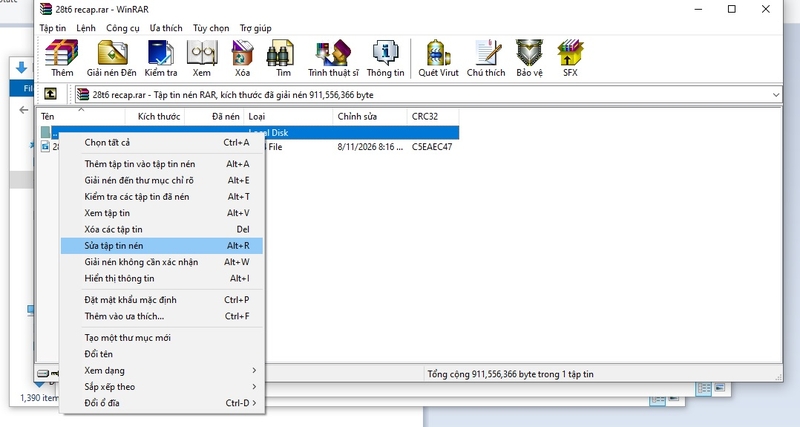Show archive Thông tin info
Image resolution: width=800 pixels, height=427 pixels.
coord(385,58)
